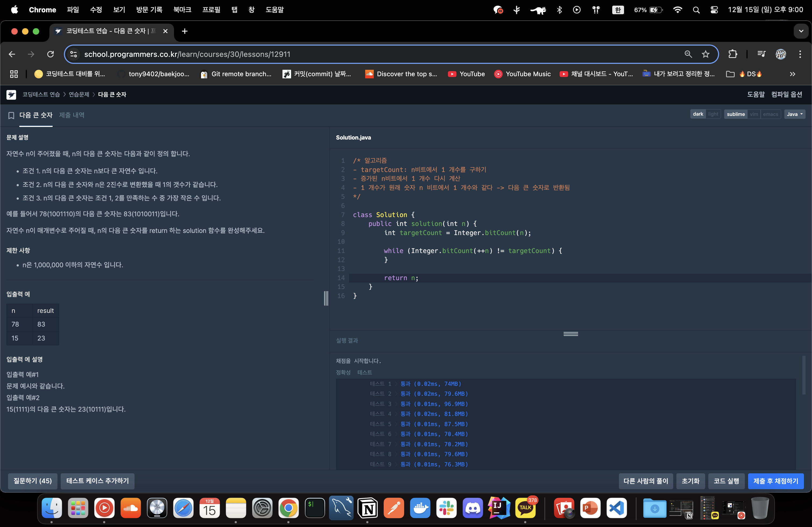Click the 초기화 icon
812x527 pixels.
click(x=691, y=480)
